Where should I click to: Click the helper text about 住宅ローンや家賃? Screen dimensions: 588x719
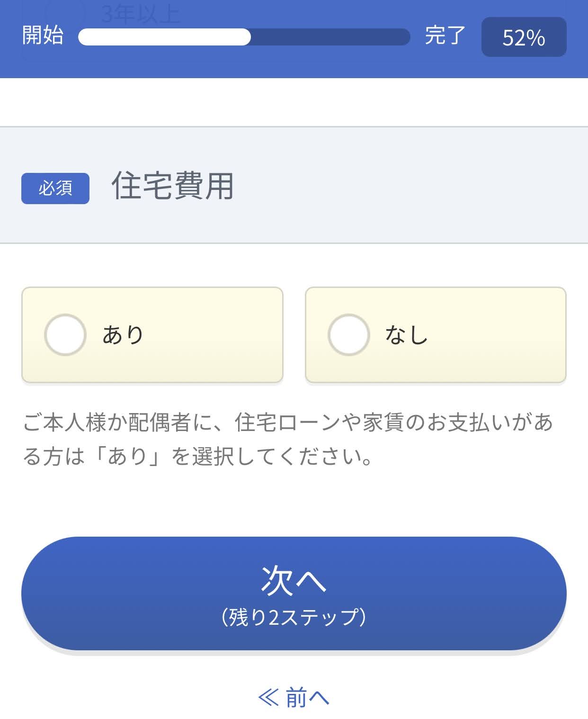[288, 439]
